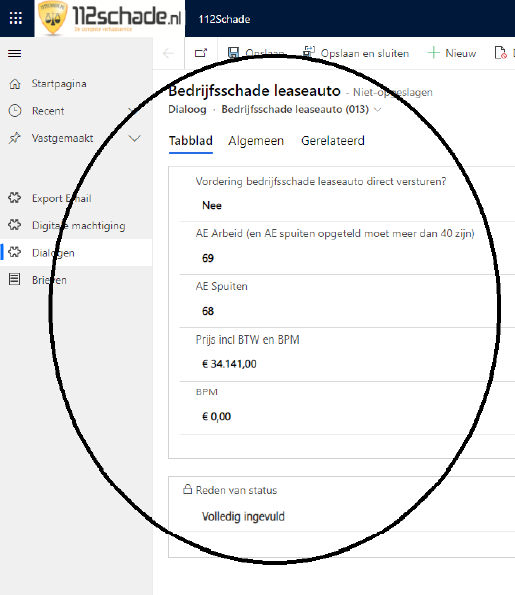This screenshot has height=595, width=515.
Task: Click the Nieuw button
Action: point(452,53)
